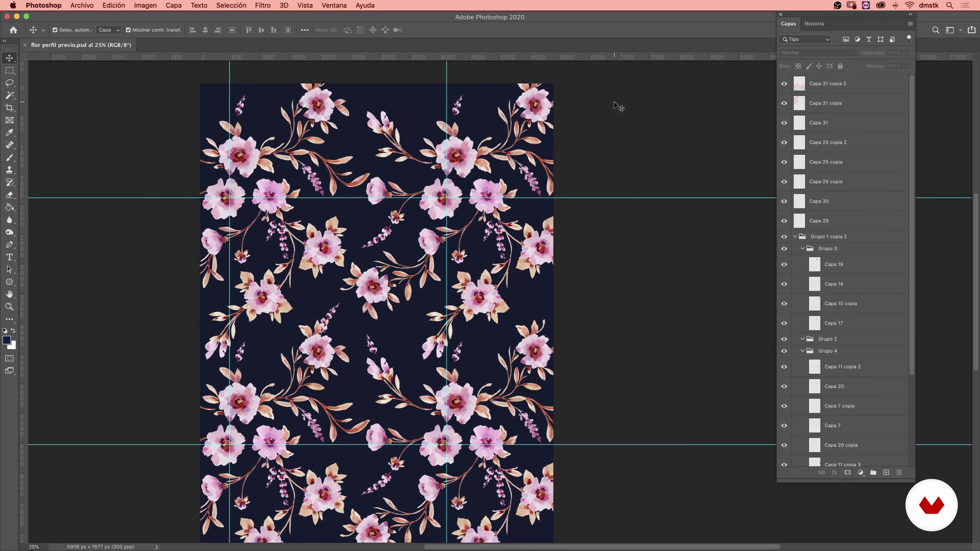Create a new group folder icon
The height and width of the screenshot is (551, 980).
873,472
